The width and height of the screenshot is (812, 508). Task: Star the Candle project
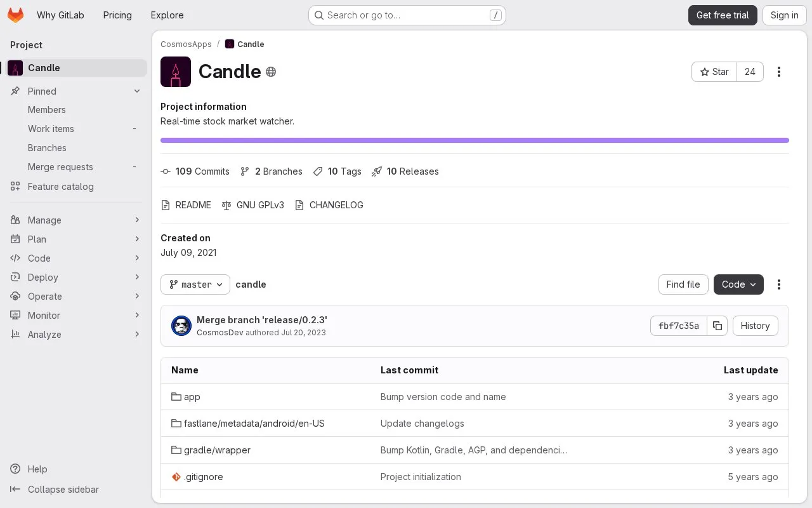[714, 72]
